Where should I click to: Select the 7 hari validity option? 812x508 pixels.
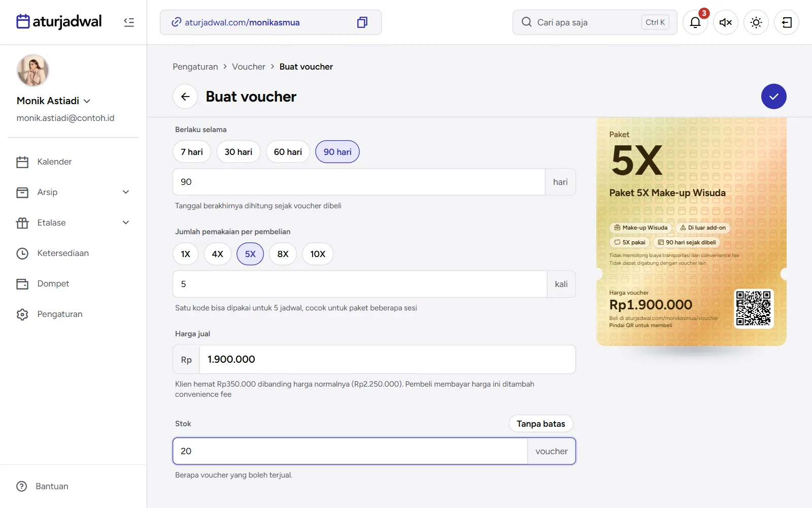pyautogui.click(x=192, y=152)
